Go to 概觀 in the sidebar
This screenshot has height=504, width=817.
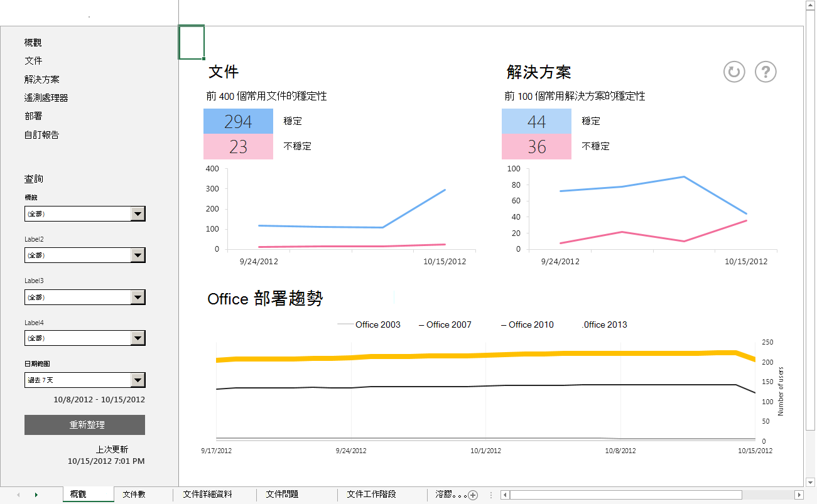pos(33,43)
